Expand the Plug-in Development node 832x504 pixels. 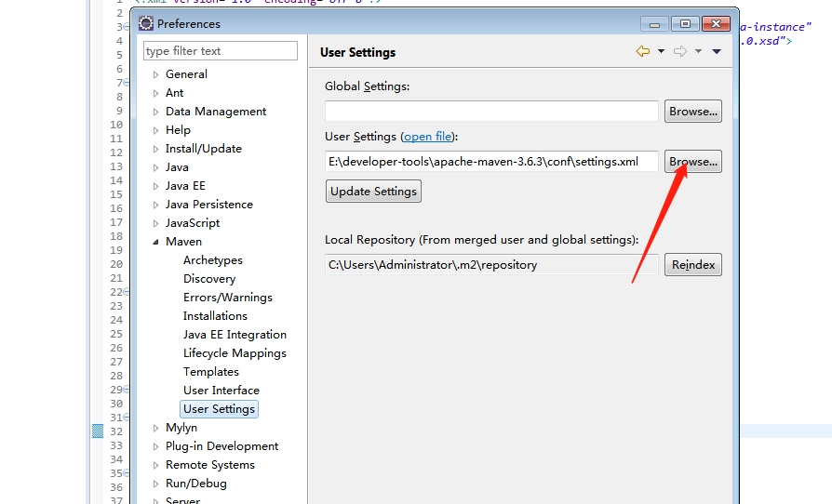pos(155,446)
